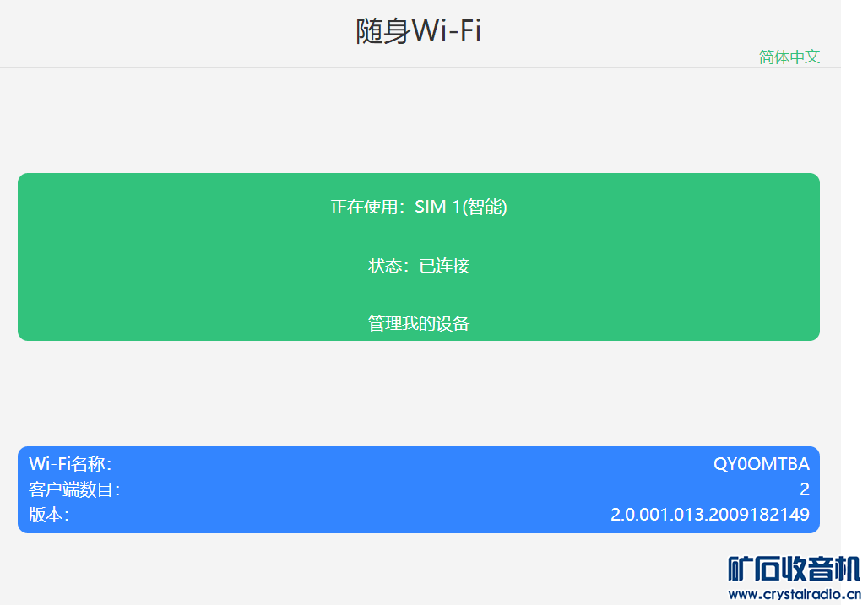Click the Wi-Fi名称 label
The width and height of the screenshot is (868, 605).
pyautogui.click(x=70, y=464)
